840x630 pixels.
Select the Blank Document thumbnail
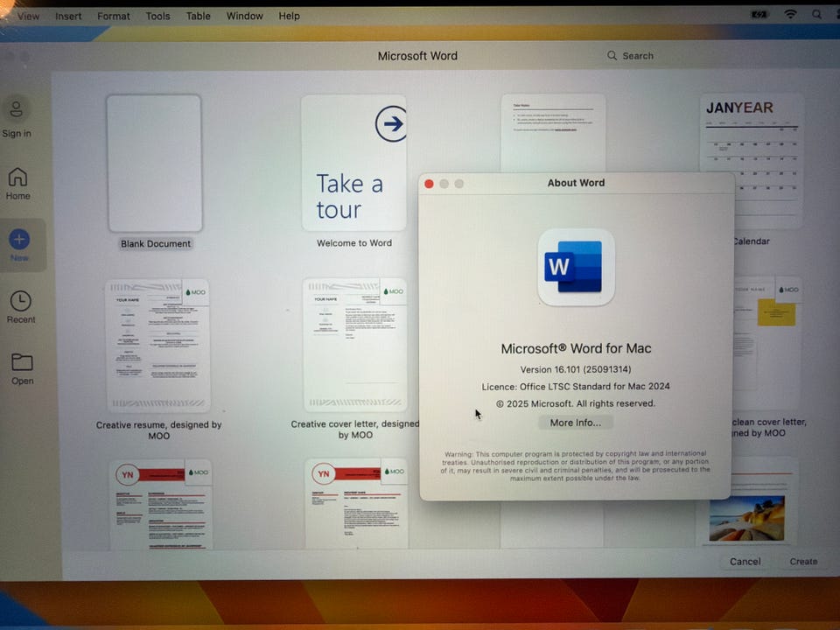(x=154, y=164)
